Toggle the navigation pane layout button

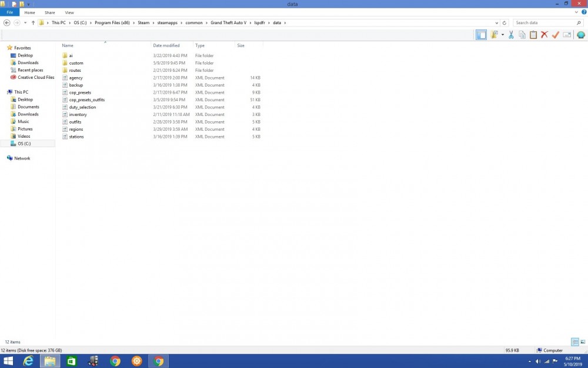[481, 35]
